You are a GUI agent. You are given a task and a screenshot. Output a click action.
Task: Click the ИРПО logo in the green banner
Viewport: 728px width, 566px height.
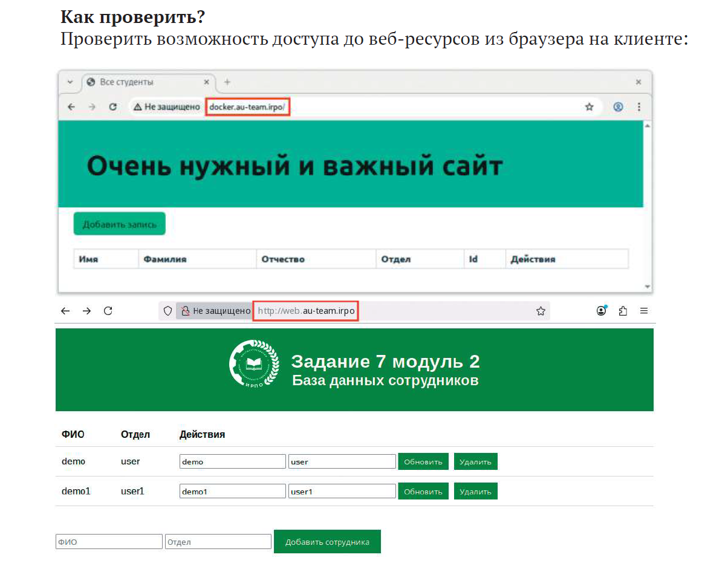tap(254, 363)
